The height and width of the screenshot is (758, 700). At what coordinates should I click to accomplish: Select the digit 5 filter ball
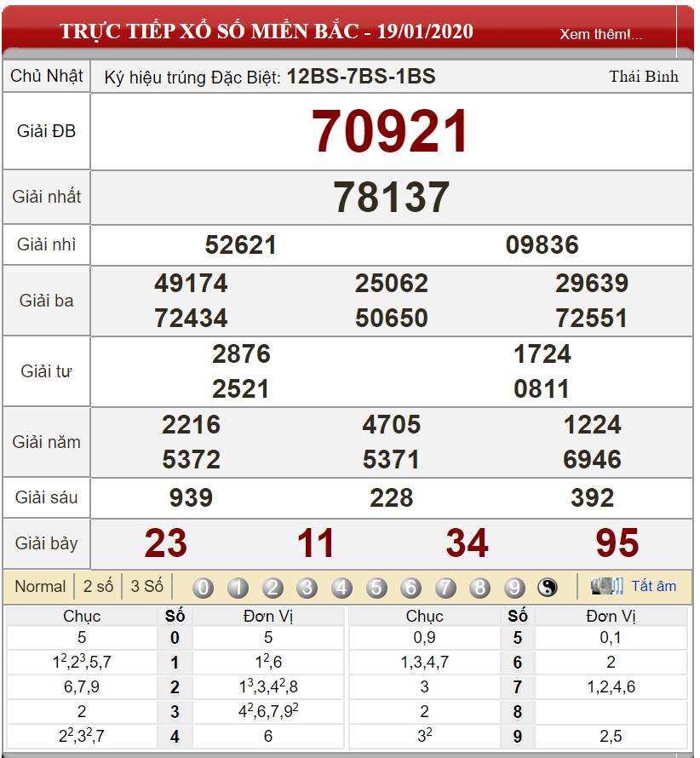(x=376, y=588)
